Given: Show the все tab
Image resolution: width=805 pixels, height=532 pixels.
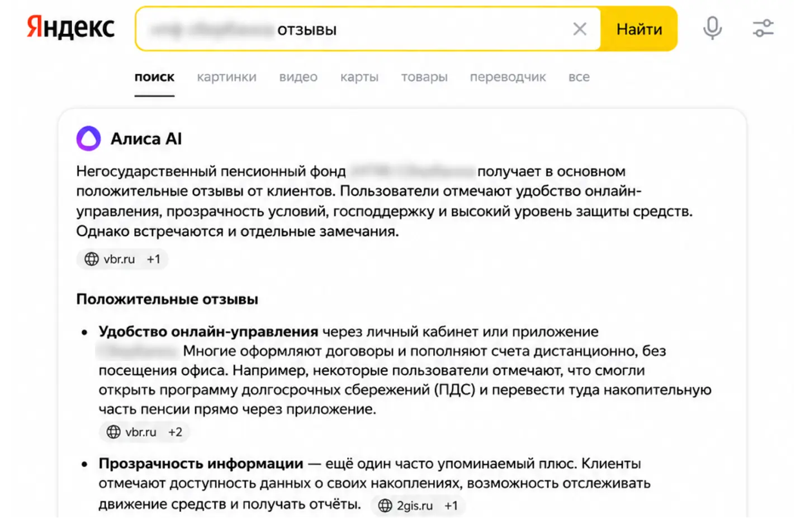Looking at the screenshot, I should (x=579, y=77).
